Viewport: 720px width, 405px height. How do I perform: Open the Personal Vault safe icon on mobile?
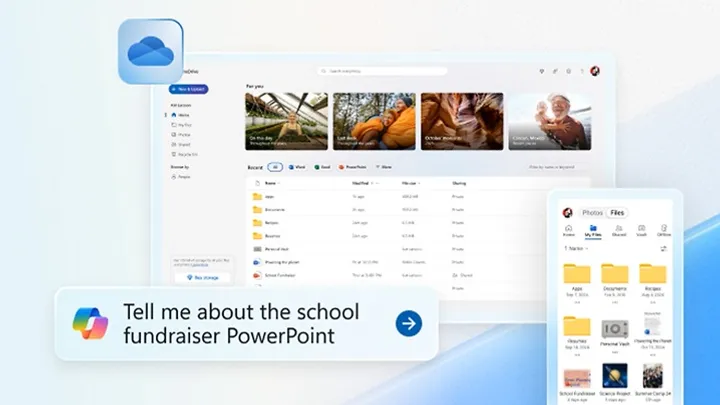pyautogui.click(x=614, y=329)
